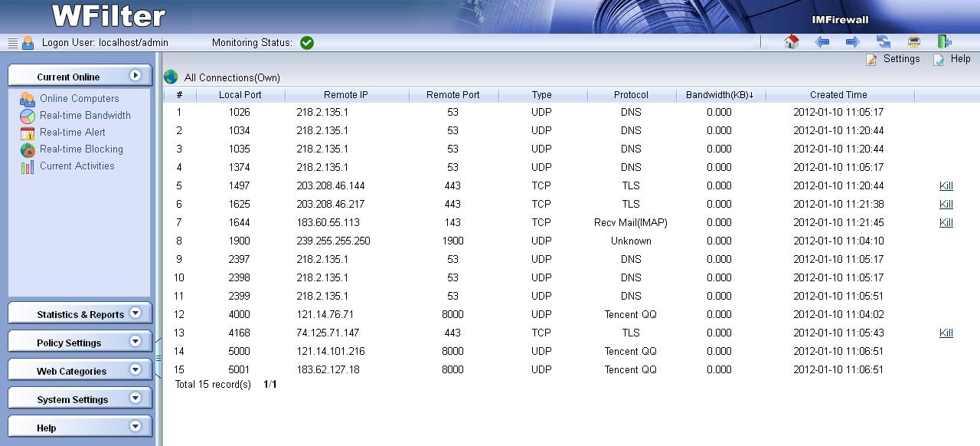Screen dimensions: 980x446
Task: Click the green Monitoring Status check icon
Action: tap(307, 43)
